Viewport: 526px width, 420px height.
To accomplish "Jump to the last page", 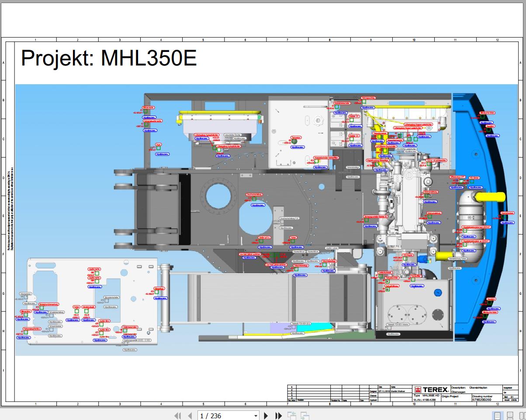I will (x=278, y=416).
